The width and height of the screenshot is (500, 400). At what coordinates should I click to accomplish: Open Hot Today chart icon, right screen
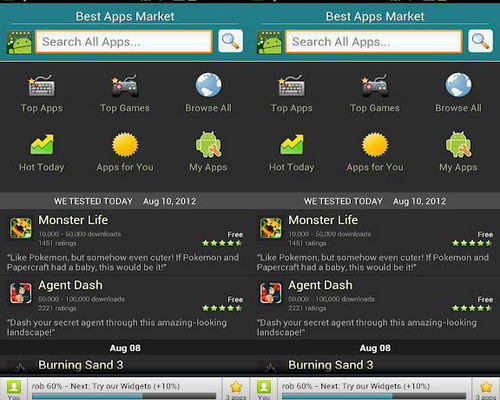(292, 144)
